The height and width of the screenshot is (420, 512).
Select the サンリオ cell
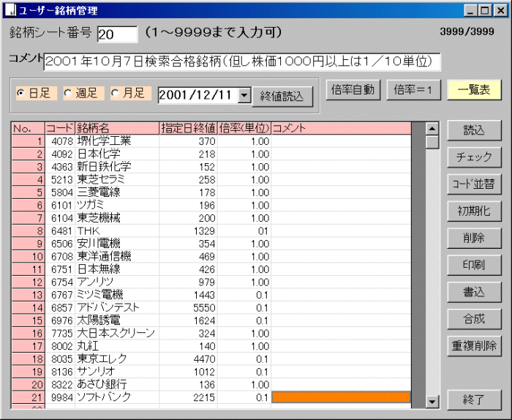click(x=117, y=372)
